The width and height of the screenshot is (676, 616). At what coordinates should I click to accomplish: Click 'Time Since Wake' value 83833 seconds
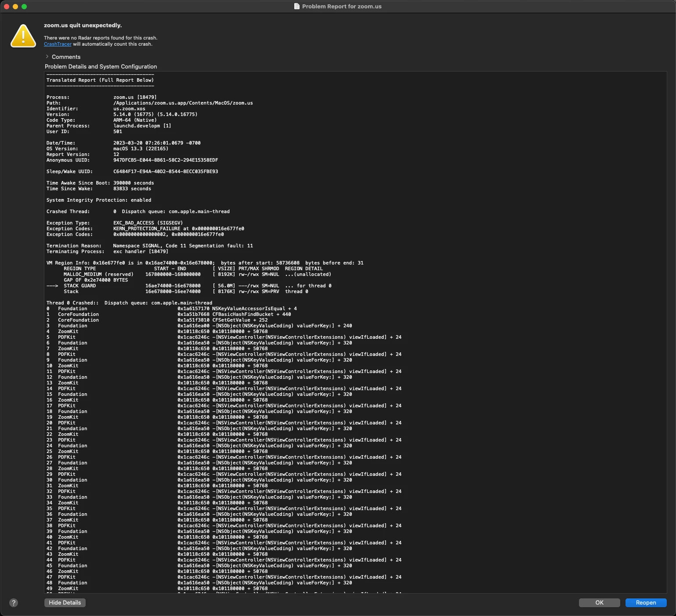pos(132,188)
